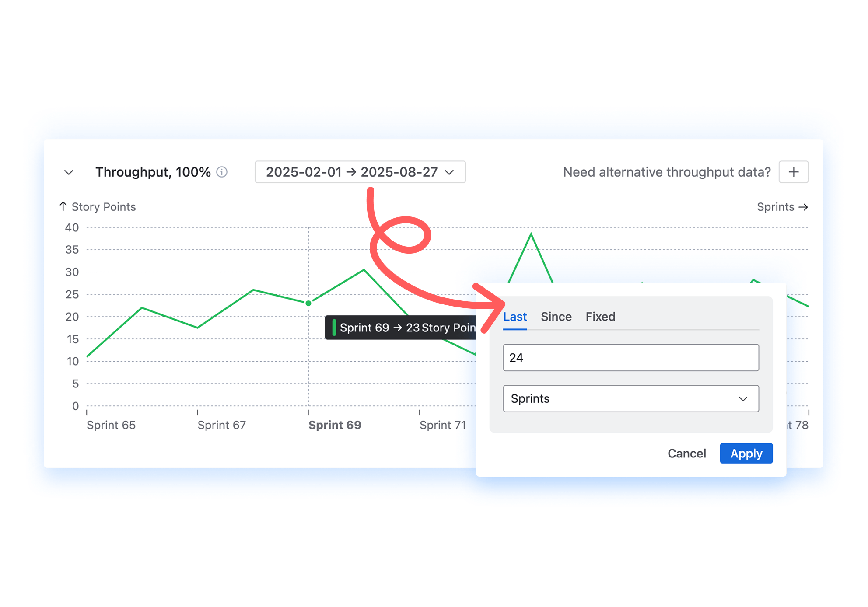Switch to the Last tab
This screenshot has height=607, width=868.
coord(514,317)
